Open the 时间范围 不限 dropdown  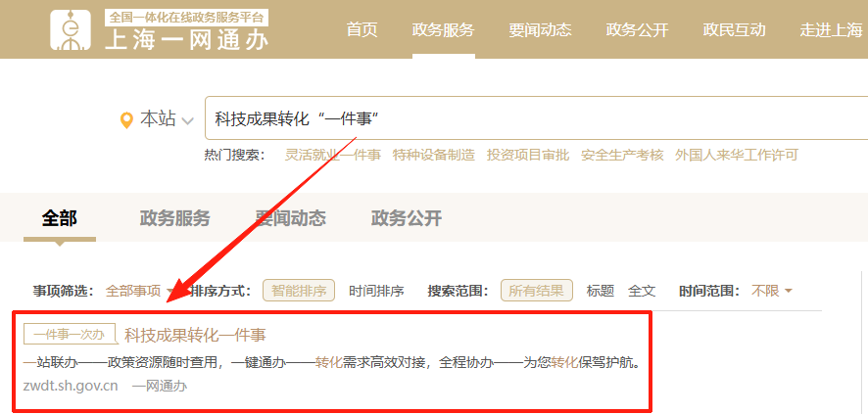click(x=772, y=291)
